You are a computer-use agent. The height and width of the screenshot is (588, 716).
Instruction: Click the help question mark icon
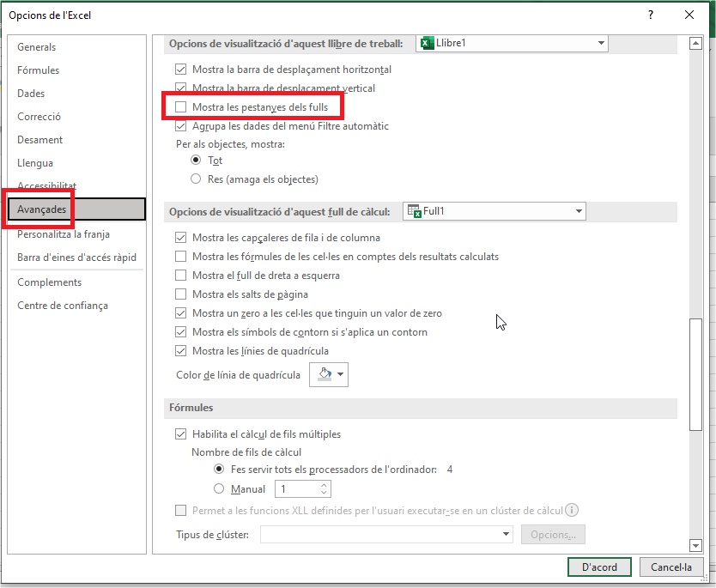coord(651,15)
